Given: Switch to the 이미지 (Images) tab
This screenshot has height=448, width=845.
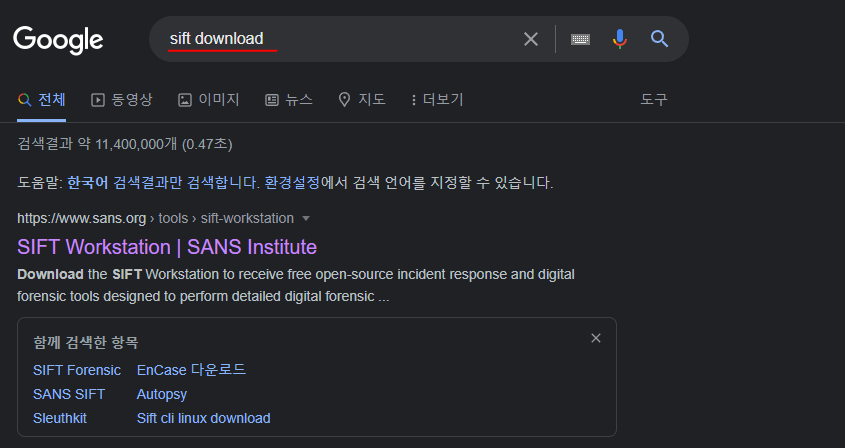Looking at the screenshot, I should coord(209,100).
